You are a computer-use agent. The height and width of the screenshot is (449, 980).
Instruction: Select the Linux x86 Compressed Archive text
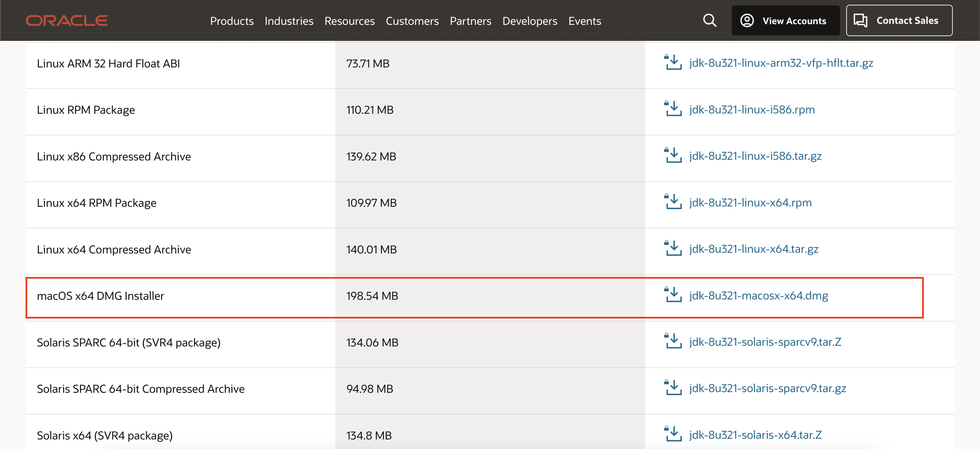[x=114, y=156]
